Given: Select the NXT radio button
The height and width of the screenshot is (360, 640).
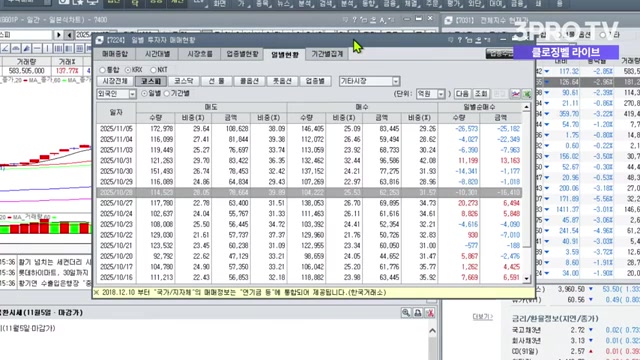Looking at the screenshot, I should point(153,70).
